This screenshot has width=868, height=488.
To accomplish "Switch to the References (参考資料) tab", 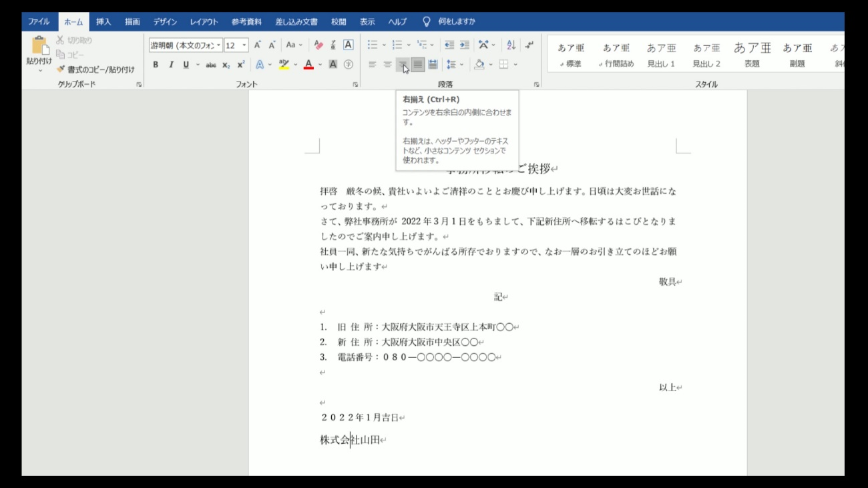I will pos(246,22).
